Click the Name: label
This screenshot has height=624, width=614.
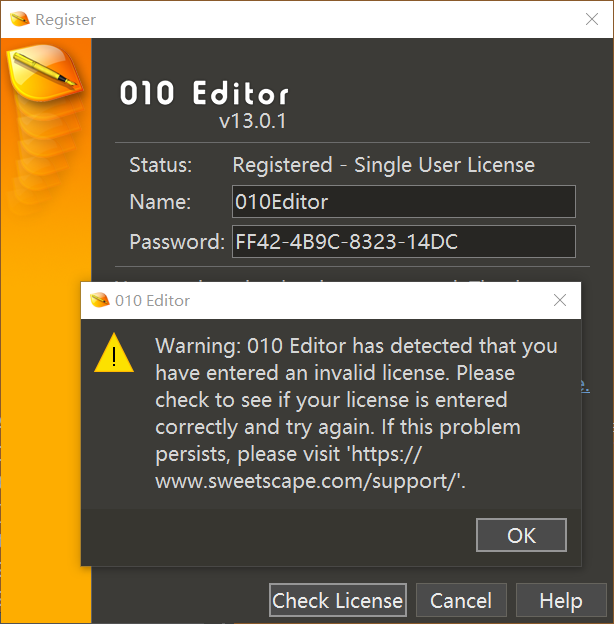[x=160, y=202]
